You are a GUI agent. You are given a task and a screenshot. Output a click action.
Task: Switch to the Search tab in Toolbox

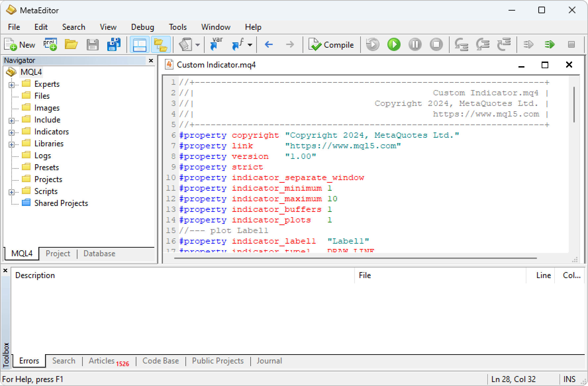click(64, 361)
